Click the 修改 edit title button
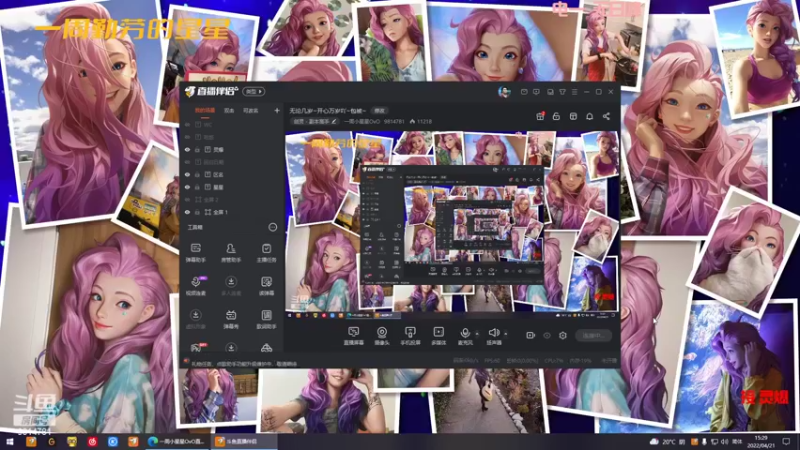Image resolution: width=800 pixels, height=450 pixels. 380,110
